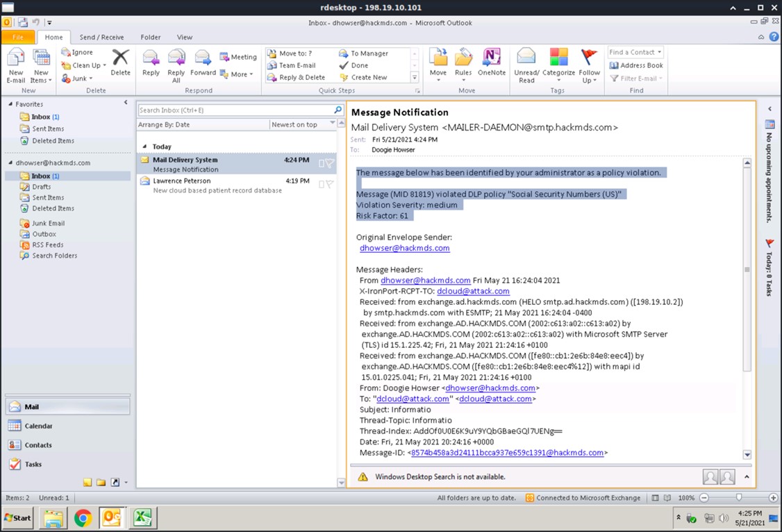Screen dimensions: 782x532
Task: Open dcloud@attack.com X-IronPort-RCPT-TO link
Action: coord(473,291)
